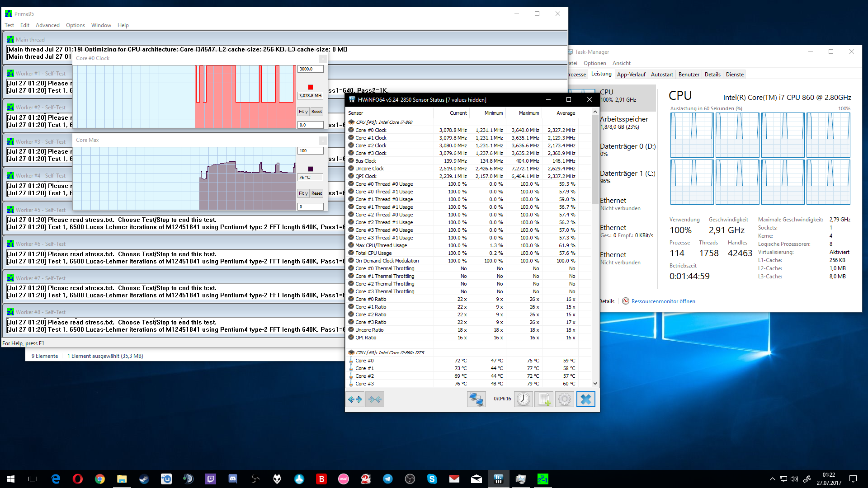Click the Ressourcenmonitor öffnen link

663,301
